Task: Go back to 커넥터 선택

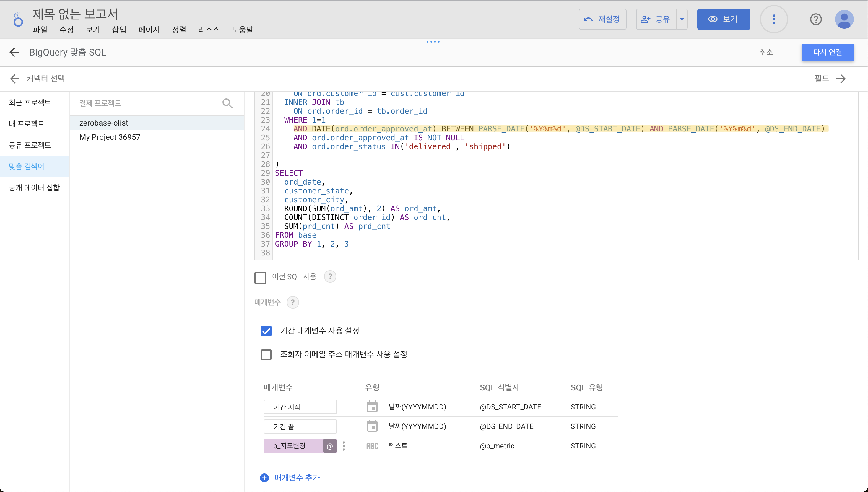Action: pos(15,79)
